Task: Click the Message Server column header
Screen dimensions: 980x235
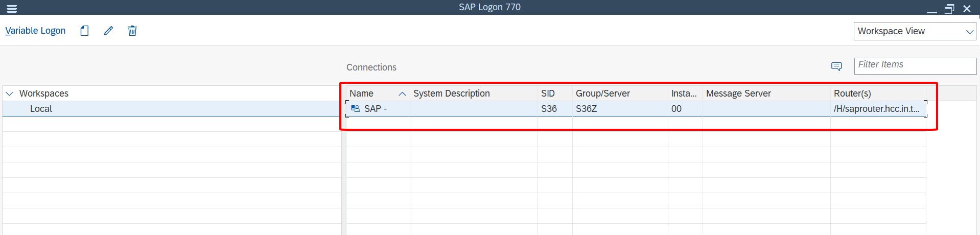Action: pyautogui.click(x=738, y=93)
